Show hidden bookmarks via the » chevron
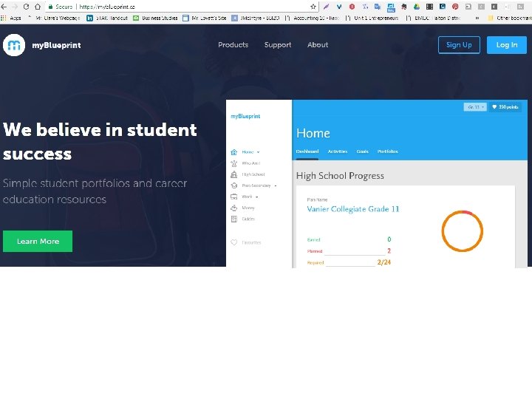532x399 pixels. pos(477,18)
